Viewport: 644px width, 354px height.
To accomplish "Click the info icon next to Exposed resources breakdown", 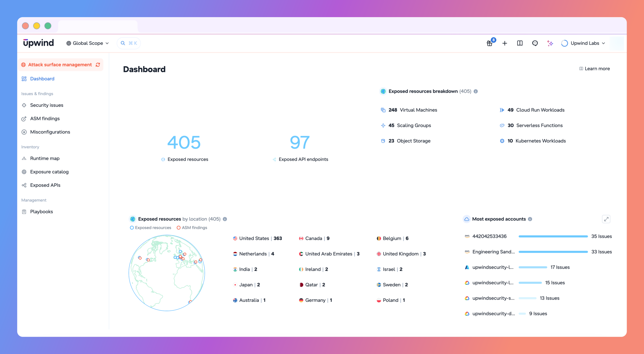I will (x=476, y=91).
